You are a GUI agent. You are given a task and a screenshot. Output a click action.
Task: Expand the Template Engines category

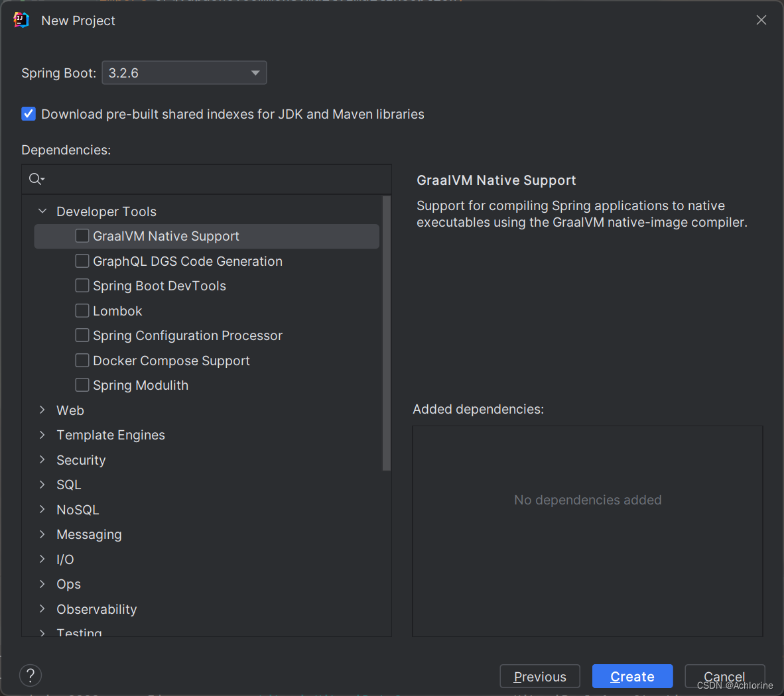tap(42, 435)
